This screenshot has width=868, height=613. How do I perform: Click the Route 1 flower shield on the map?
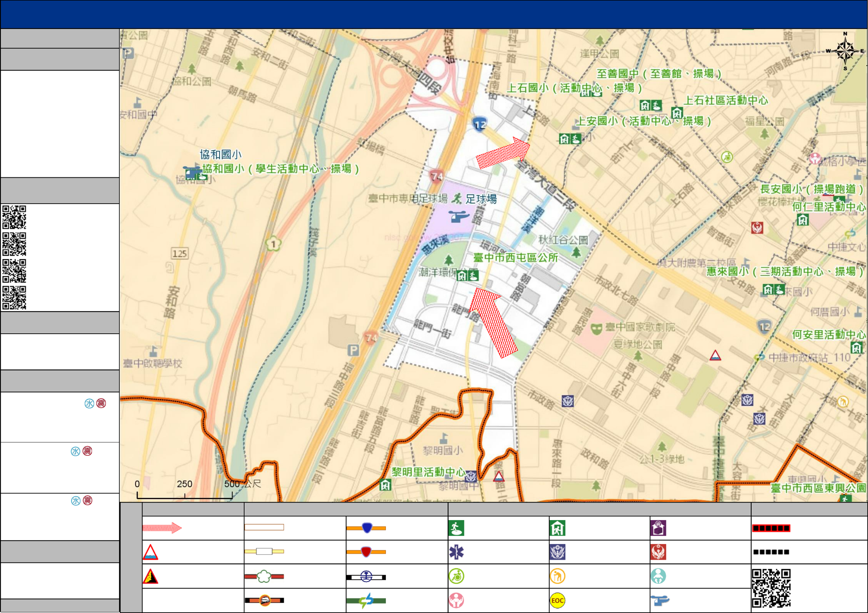(273, 244)
